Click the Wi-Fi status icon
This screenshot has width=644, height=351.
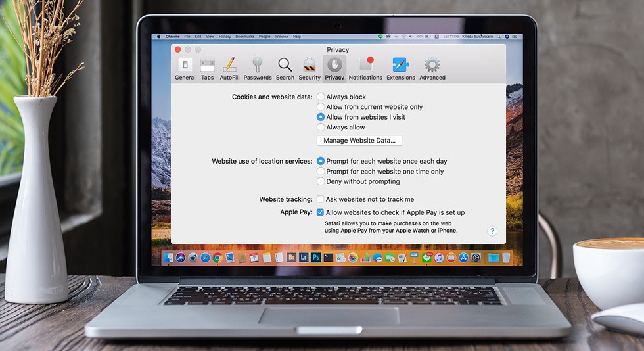(x=403, y=37)
